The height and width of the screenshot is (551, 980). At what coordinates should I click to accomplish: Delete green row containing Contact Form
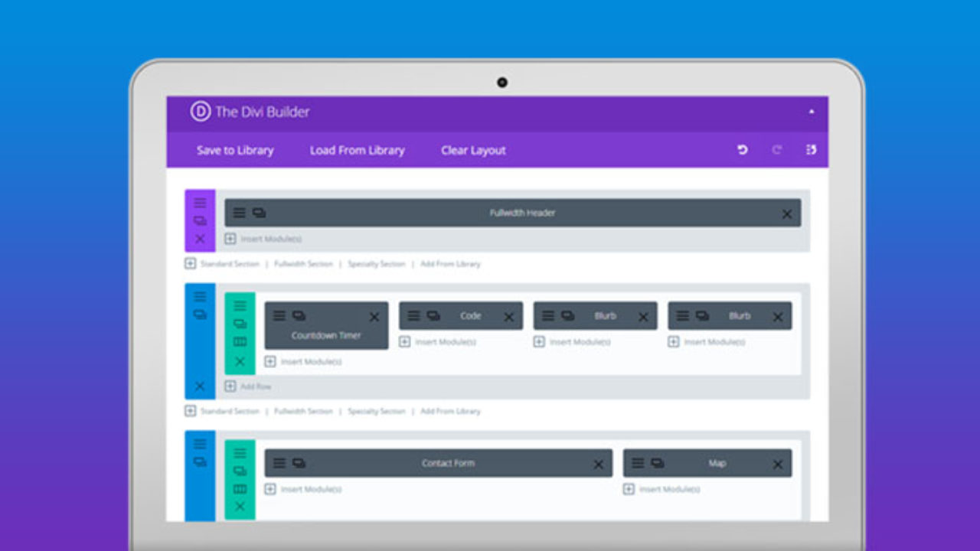[240, 507]
